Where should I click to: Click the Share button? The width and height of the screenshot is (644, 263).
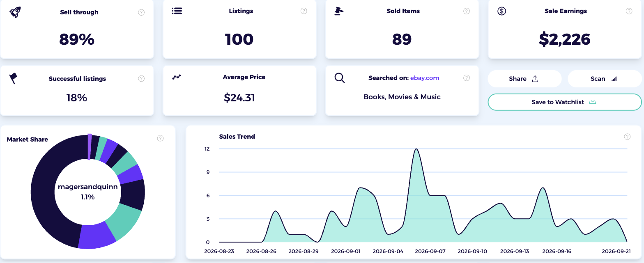(524, 79)
